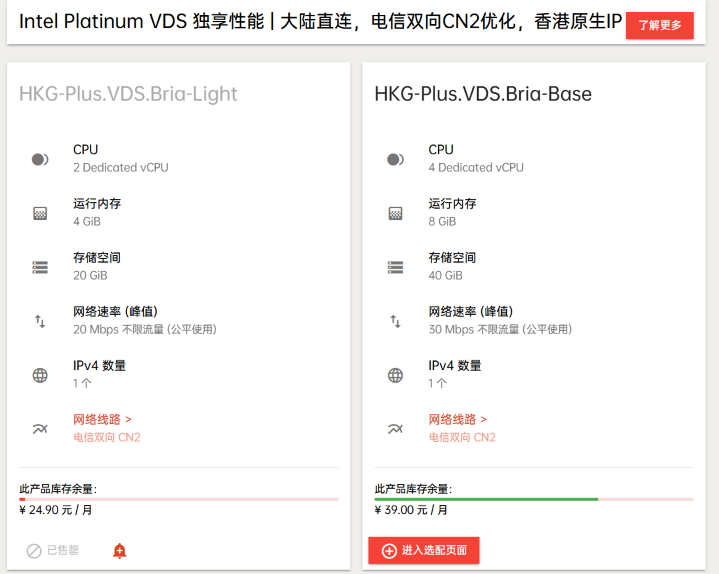This screenshot has width=719, height=574.
Task: Click the 了解更多 red button
Action: [659, 25]
